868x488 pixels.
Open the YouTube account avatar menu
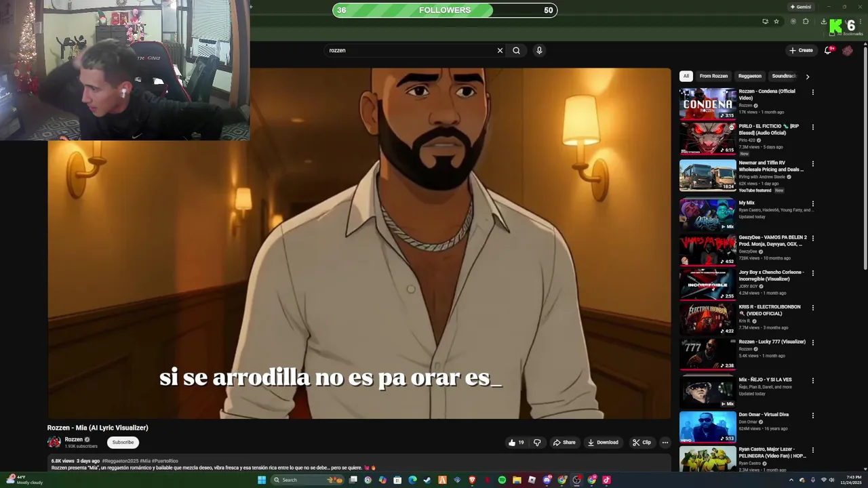(848, 50)
